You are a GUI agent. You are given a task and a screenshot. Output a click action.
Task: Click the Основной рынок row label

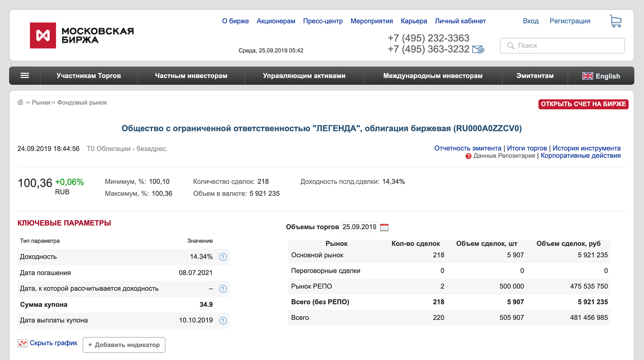pyautogui.click(x=317, y=255)
